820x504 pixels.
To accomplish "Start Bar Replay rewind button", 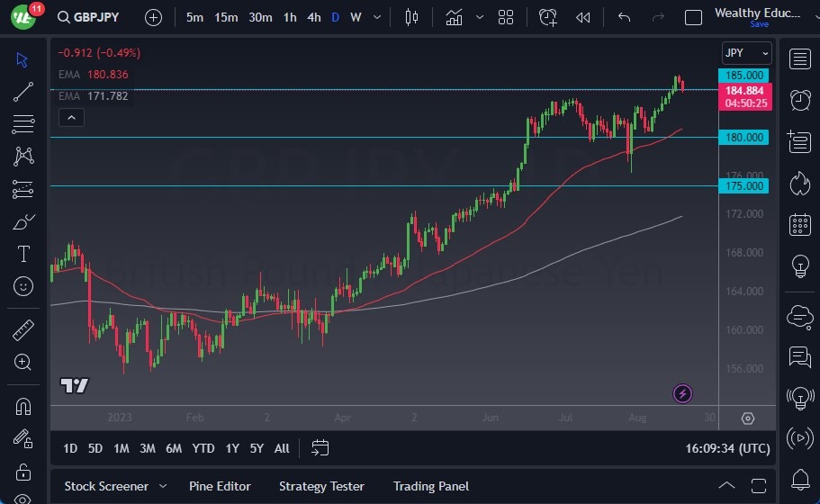I will pyautogui.click(x=583, y=17).
